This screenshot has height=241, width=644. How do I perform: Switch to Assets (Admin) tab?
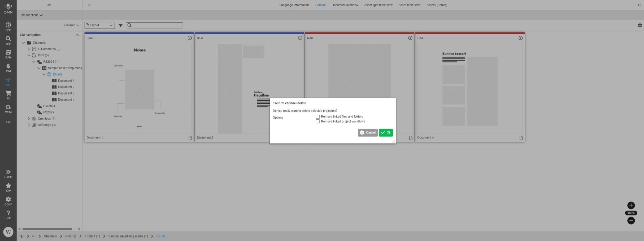point(437,5)
